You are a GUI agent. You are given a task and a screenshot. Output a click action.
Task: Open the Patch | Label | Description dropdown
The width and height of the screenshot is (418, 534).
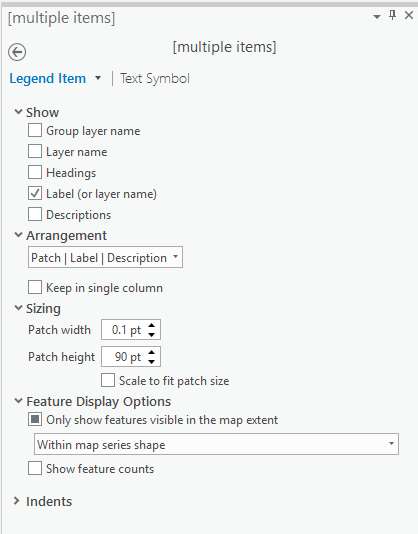pos(105,257)
